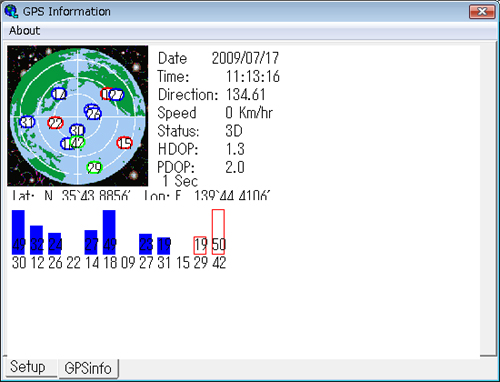Viewport: 500px width, 382px height.
Task: Select satellite 14 marker on sky map
Action: pos(59,94)
